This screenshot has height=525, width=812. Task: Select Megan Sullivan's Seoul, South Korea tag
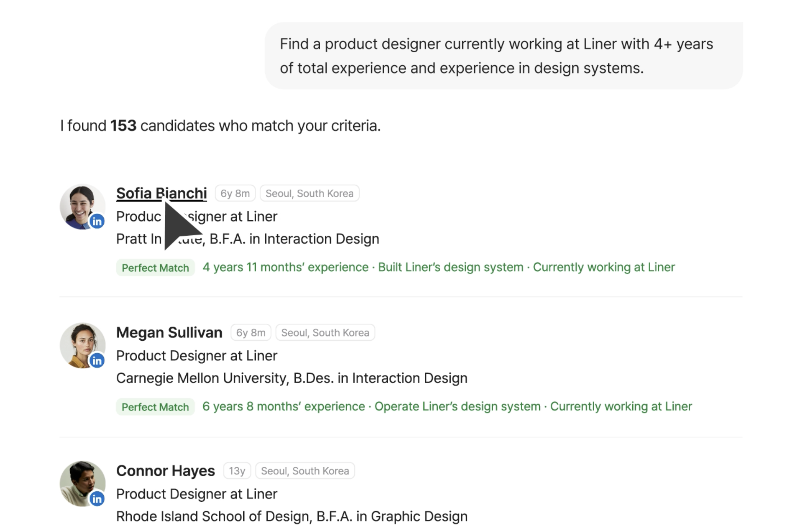click(x=325, y=333)
